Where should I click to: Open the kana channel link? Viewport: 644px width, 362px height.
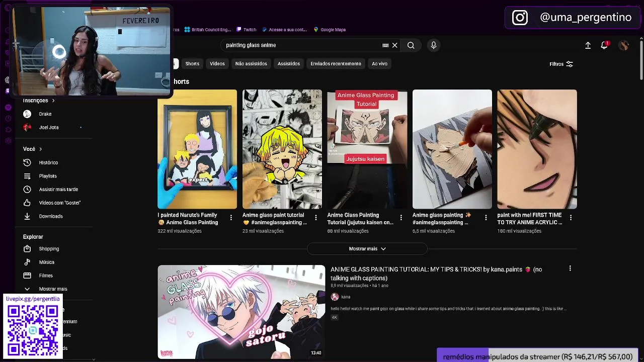point(346,297)
